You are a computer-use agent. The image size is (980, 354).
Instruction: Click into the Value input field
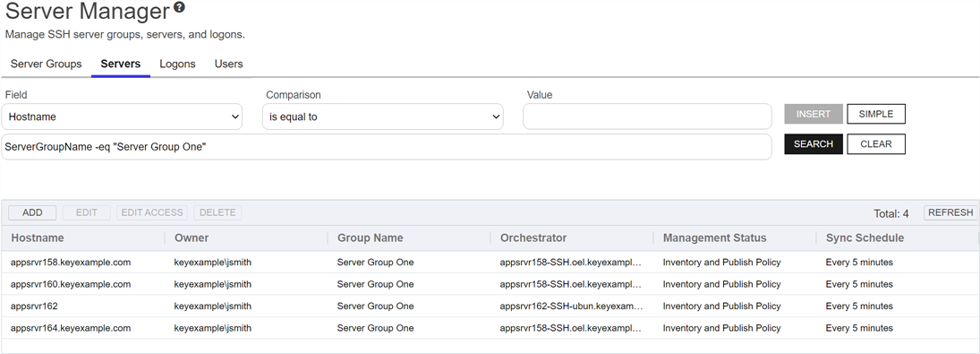[x=647, y=117]
